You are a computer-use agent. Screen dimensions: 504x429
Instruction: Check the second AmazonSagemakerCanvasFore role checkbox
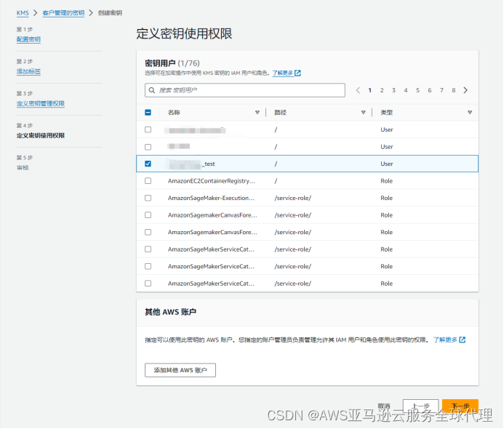(148, 232)
